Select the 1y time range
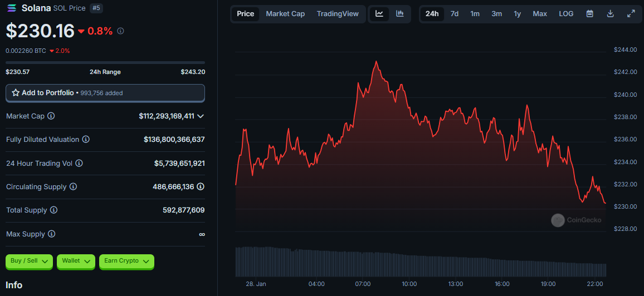Image resolution: width=644 pixels, height=296 pixels. [517, 13]
